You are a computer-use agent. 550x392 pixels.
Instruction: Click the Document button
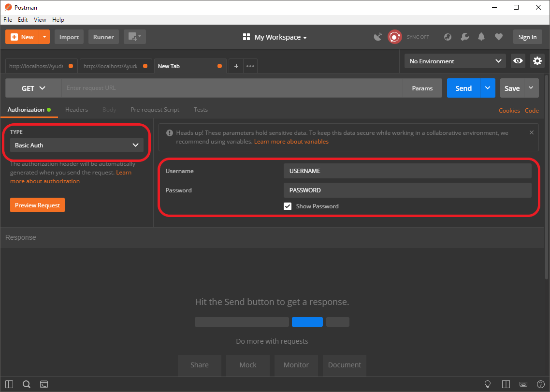point(345,365)
